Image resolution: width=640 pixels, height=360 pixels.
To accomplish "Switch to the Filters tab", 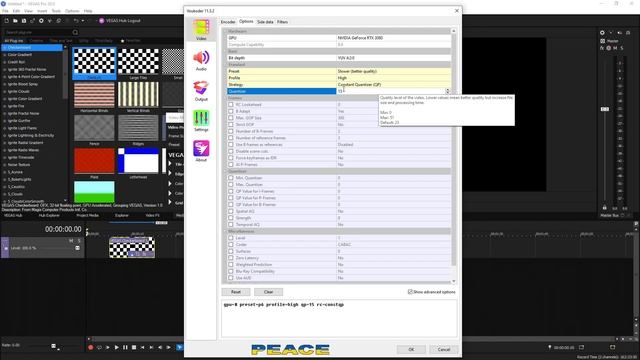I will click(x=282, y=22).
